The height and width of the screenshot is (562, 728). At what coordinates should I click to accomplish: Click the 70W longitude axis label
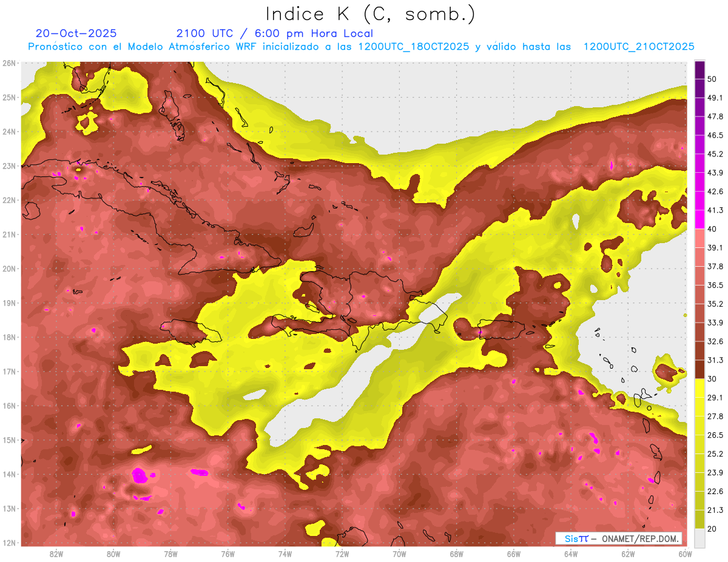pyautogui.click(x=399, y=554)
